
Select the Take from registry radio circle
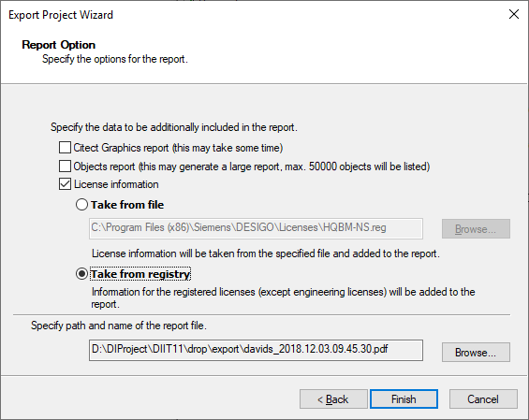coord(81,274)
